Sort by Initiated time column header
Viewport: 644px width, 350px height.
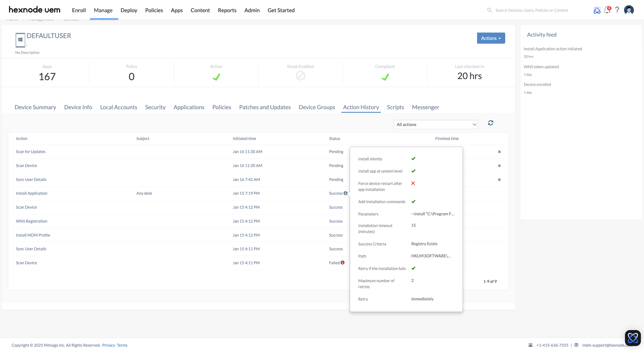244,139
